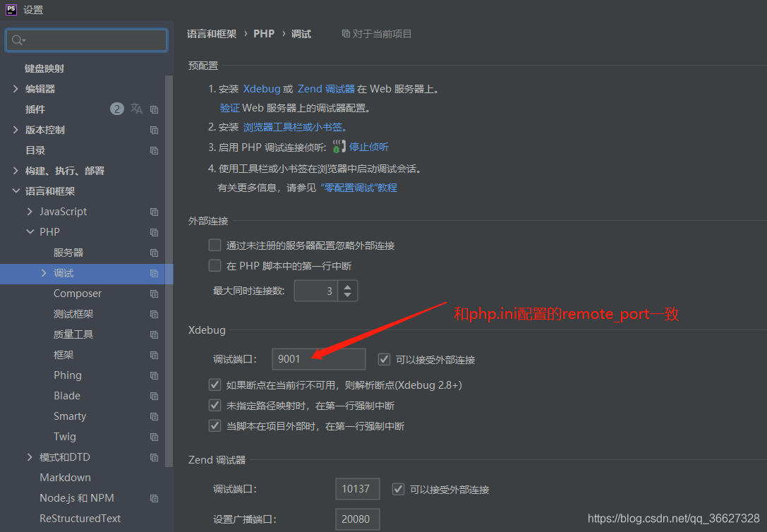Click 语言和框架 in the breadcrumb
This screenshot has width=767, height=532.
[x=212, y=34]
